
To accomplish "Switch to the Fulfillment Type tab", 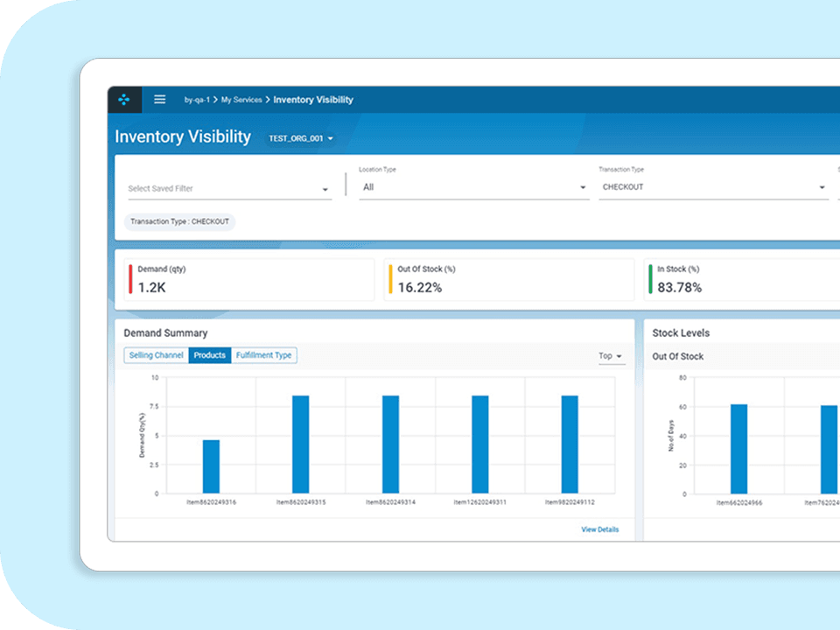I will tap(264, 355).
